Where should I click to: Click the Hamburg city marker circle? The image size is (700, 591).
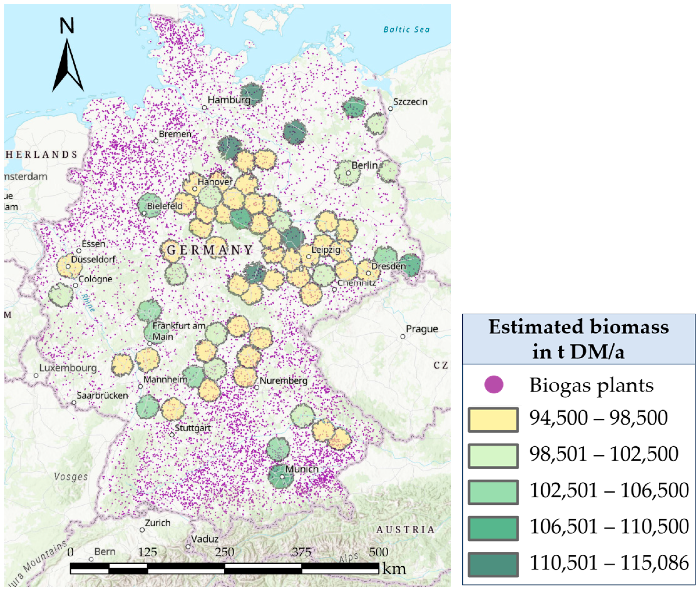point(204,107)
